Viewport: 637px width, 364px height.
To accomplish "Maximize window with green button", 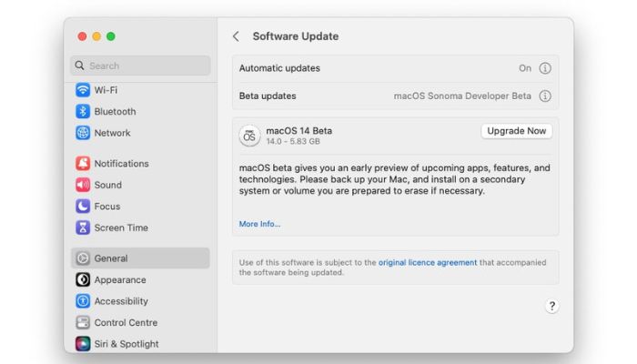I will [x=111, y=36].
